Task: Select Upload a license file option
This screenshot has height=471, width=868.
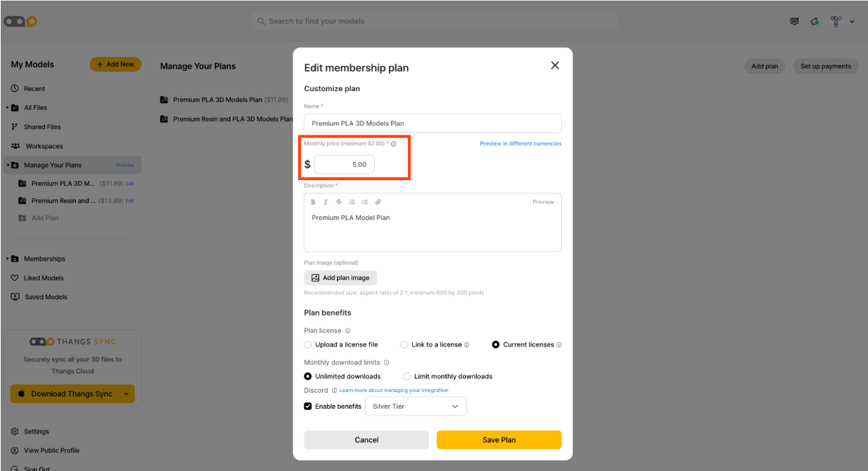Action: [x=341, y=344]
